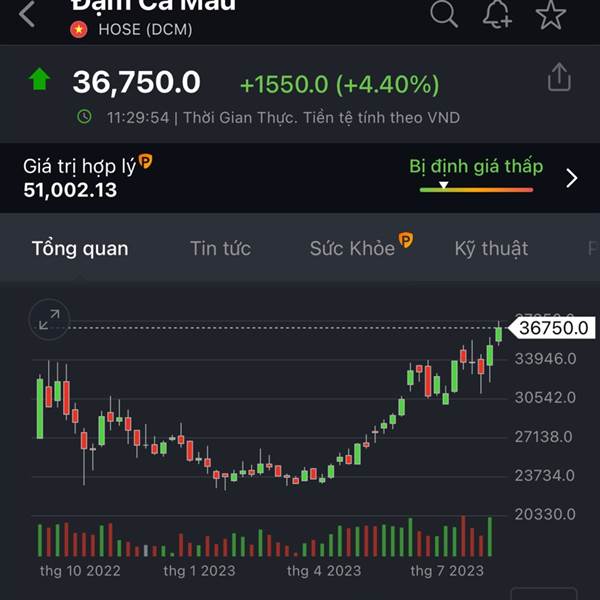Add a price alert with bell icon

point(497,13)
